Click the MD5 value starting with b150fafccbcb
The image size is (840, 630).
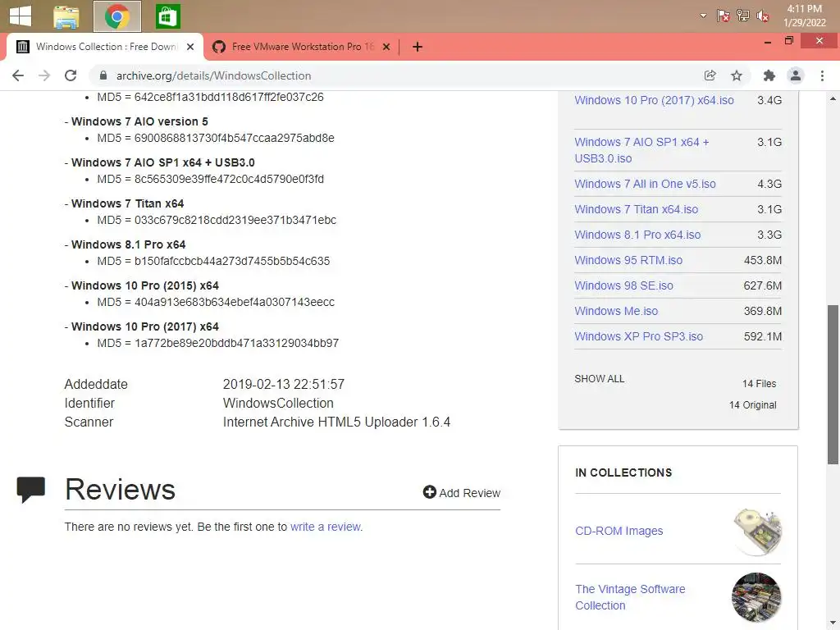(232, 261)
